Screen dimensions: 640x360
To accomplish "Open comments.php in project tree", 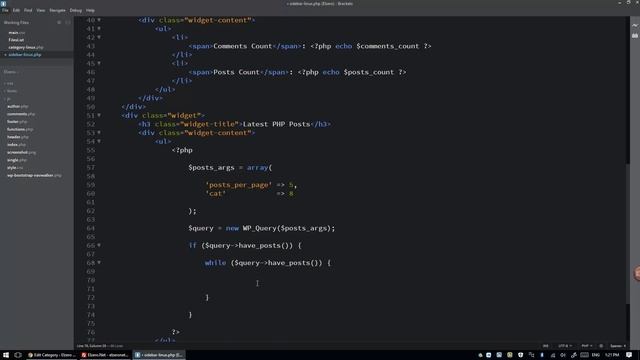I will point(21,114).
